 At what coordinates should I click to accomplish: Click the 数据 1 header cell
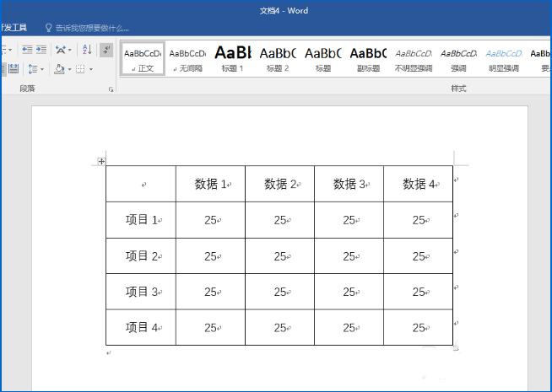[210, 184]
